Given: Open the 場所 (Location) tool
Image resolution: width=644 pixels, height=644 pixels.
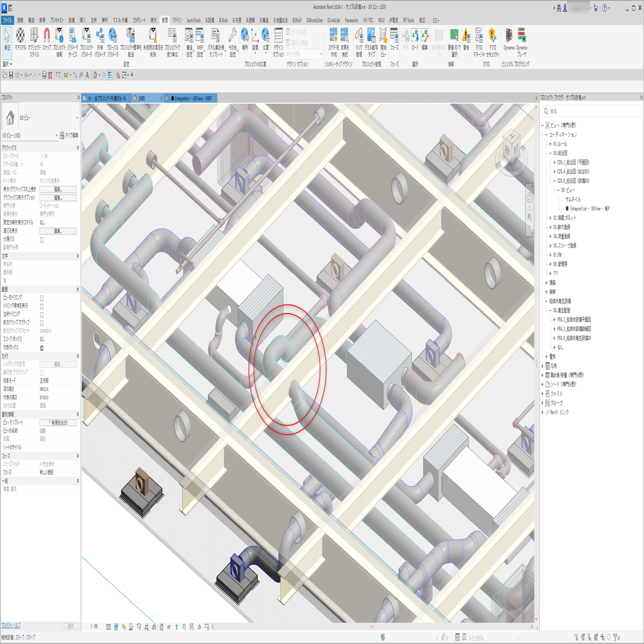Looking at the screenshot, I should tap(245, 39).
